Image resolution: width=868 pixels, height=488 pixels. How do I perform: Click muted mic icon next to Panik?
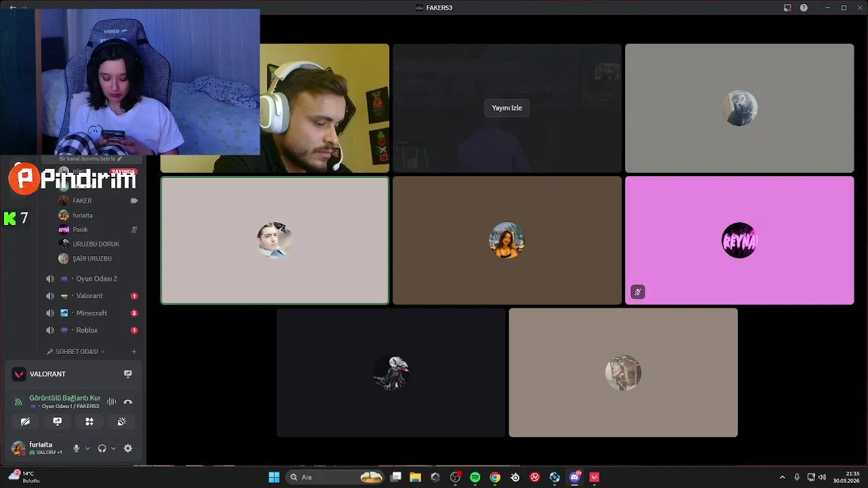point(134,230)
